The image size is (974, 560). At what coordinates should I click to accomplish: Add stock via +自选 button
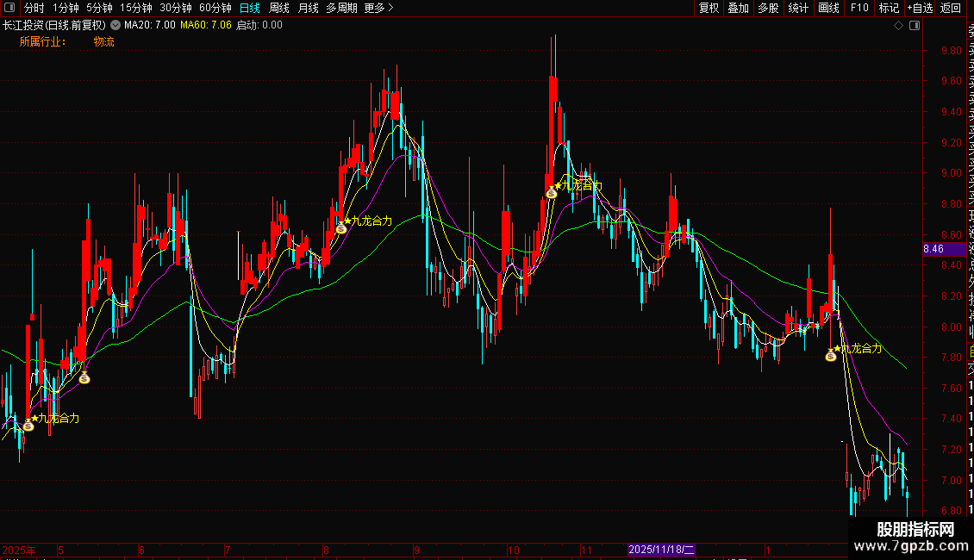tap(920, 8)
